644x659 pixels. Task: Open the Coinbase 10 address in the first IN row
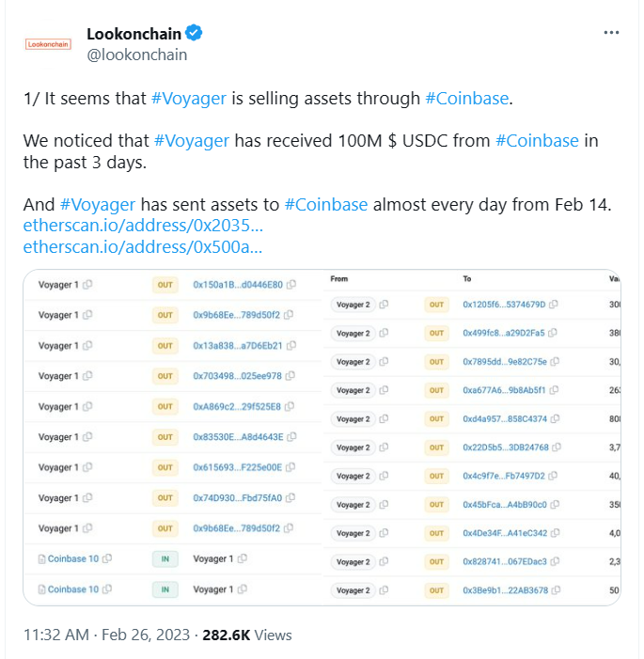pyautogui.click(x=72, y=558)
